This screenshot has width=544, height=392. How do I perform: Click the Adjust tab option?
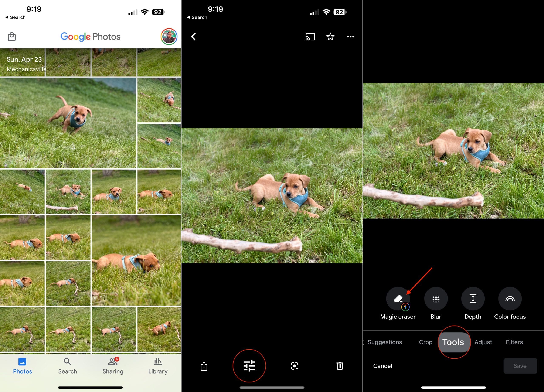coord(484,342)
